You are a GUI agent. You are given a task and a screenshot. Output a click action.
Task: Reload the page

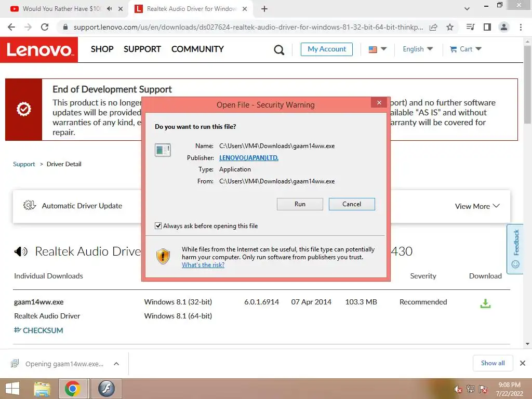[x=45, y=27]
